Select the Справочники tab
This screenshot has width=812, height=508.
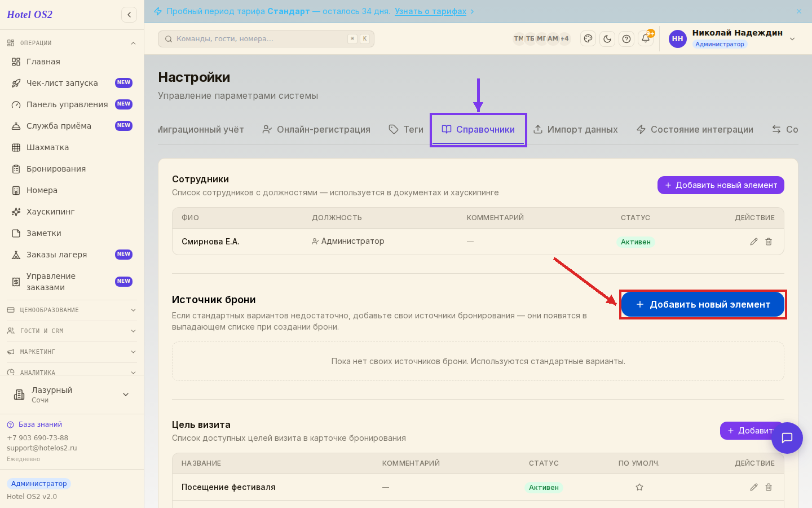click(x=478, y=129)
